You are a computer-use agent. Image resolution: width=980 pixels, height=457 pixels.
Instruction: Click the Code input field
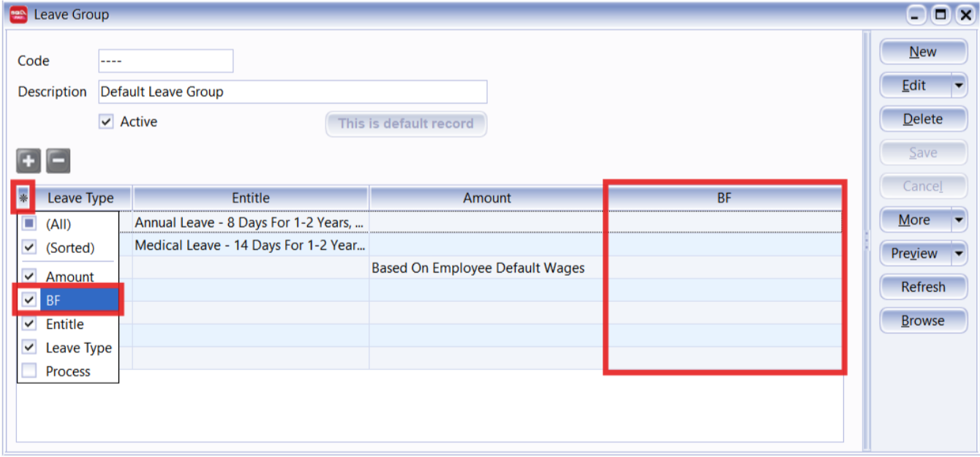(x=165, y=61)
